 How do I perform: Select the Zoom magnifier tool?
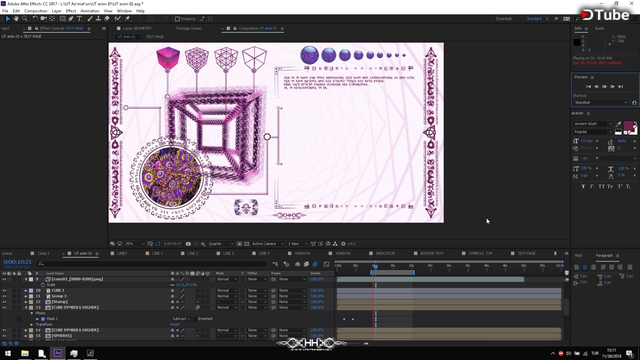25,19
